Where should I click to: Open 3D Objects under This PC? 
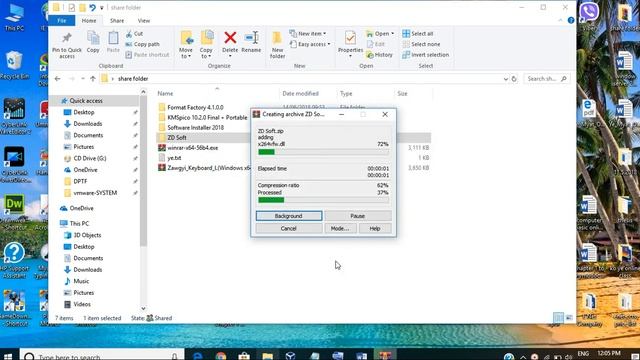coord(87,235)
